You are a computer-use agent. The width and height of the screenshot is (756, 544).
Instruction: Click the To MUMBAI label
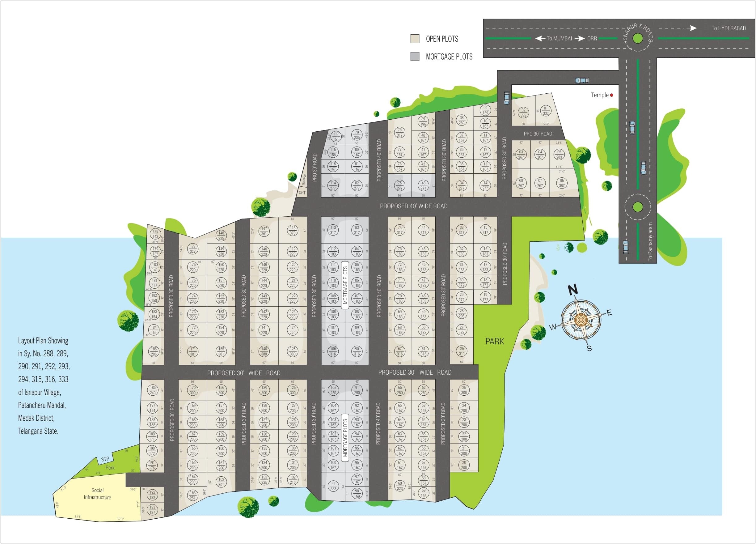(x=559, y=38)
